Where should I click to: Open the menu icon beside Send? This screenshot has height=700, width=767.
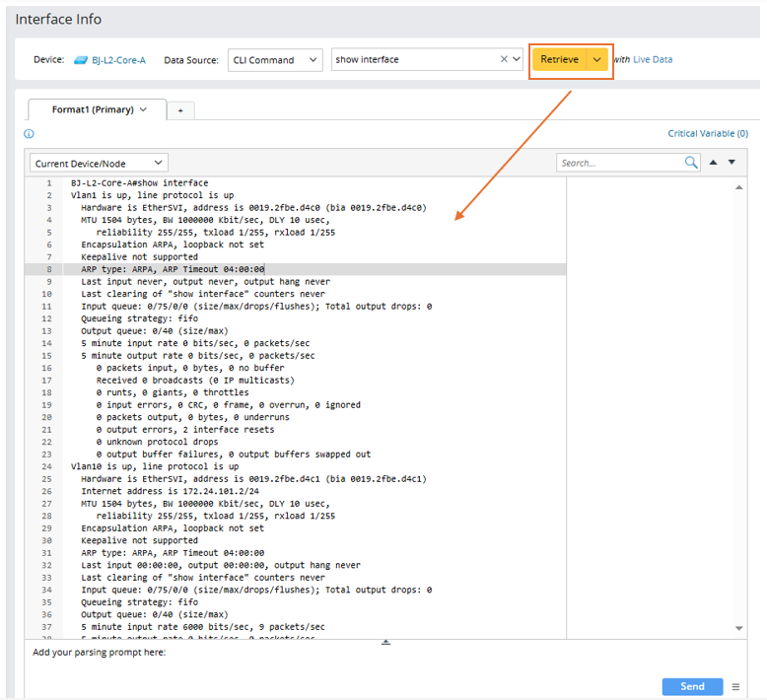(735, 687)
